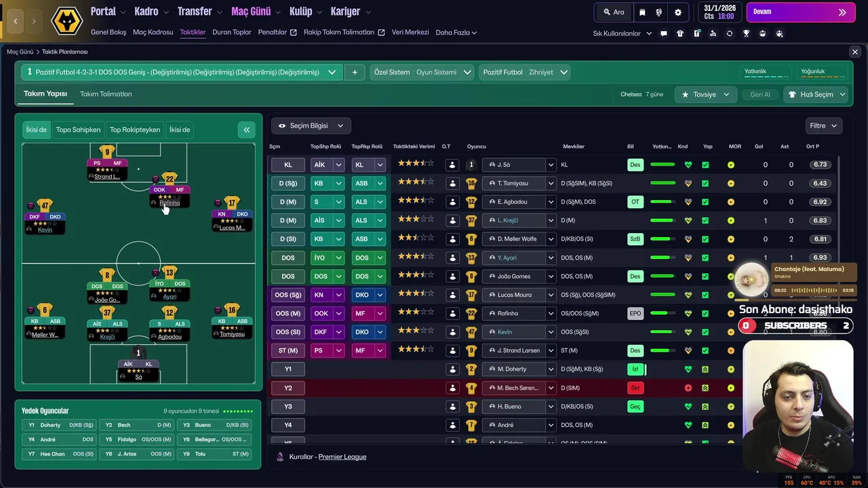Select goalkeeper shirt 1 Sá on pitch
Screen dimensions: 868x488
coord(138,352)
